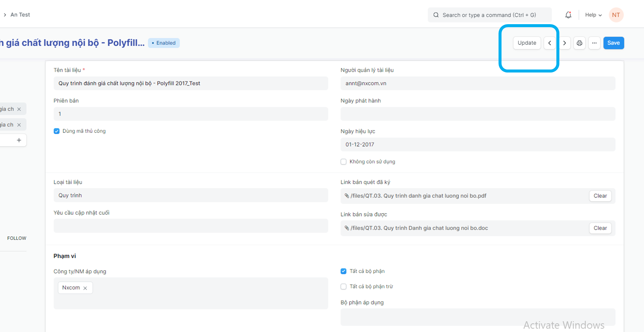The width and height of the screenshot is (644, 332).
Task: Click the plus icon in sidebar
Action: pyautogui.click(x=19, y=140)
